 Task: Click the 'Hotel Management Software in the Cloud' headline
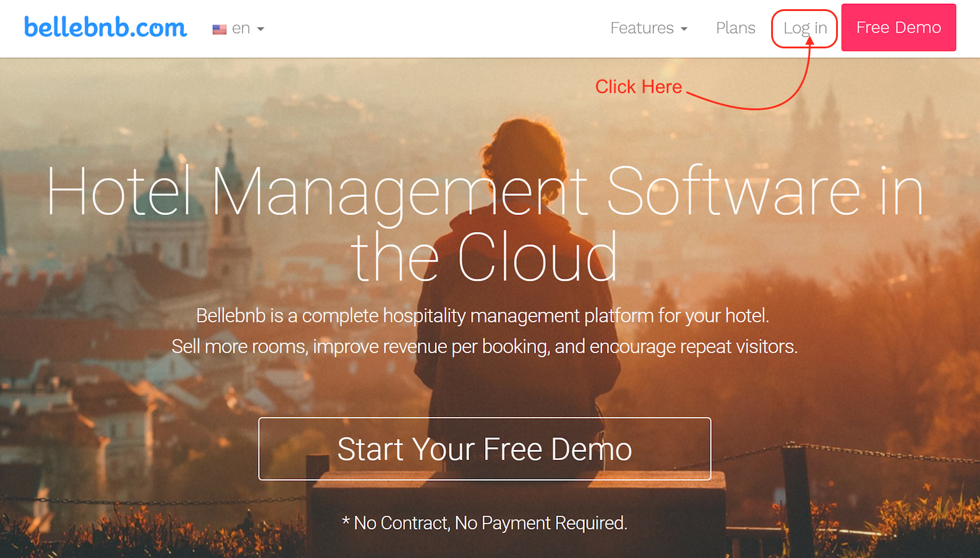[x=484, y=224]
